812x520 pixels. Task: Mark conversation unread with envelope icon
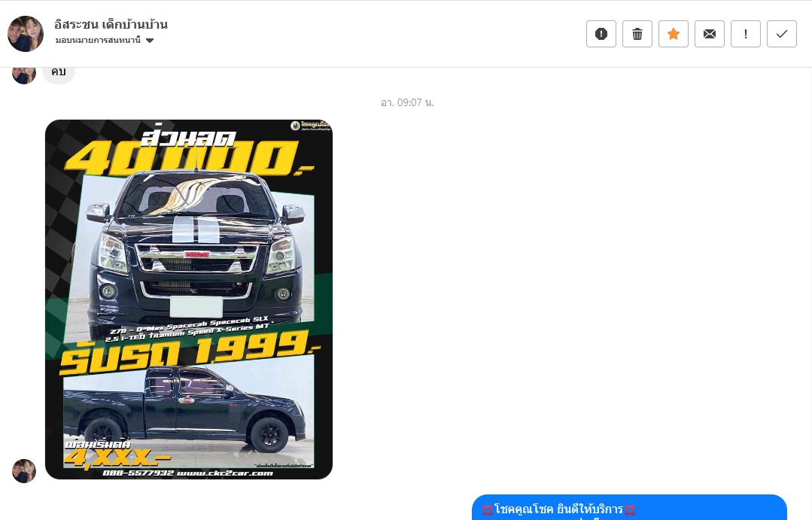tap(710, 34)
